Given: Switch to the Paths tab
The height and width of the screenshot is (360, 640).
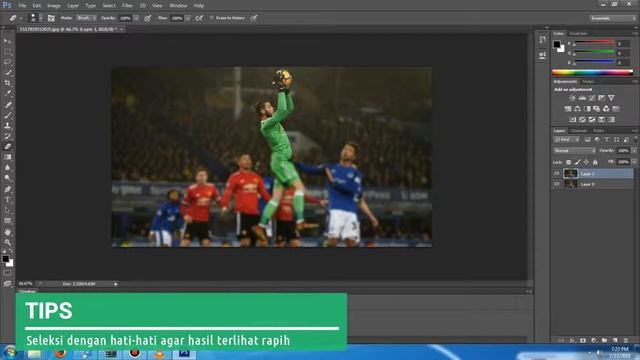Looking at the screenshot, I should 598,131.
